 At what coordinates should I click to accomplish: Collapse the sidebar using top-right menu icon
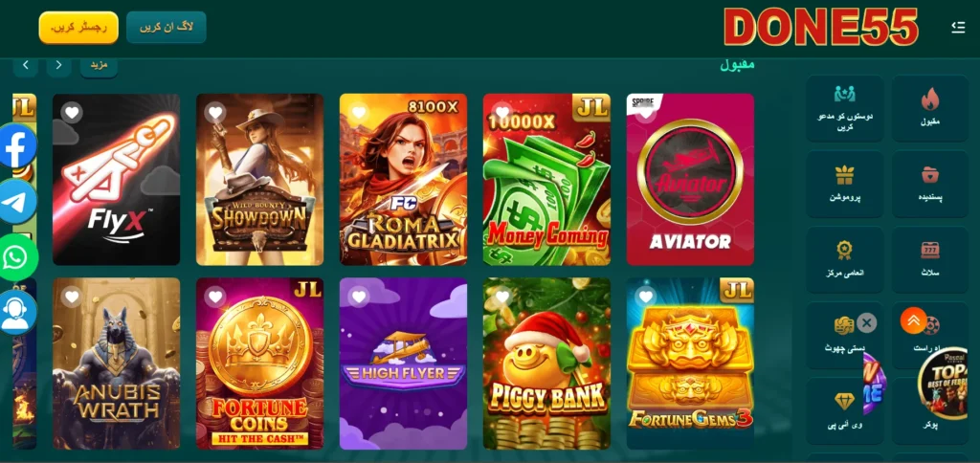coord(957,28)
